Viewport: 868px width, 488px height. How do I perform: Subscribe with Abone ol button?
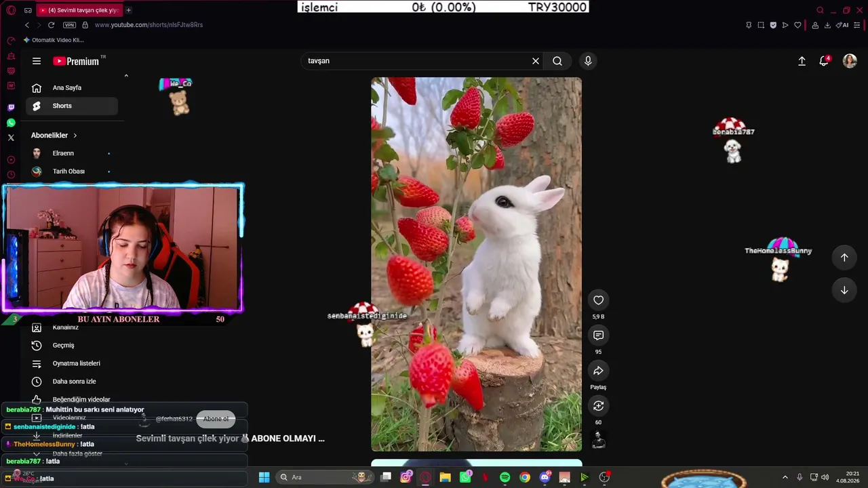pyautogui.click(x=216, y=419)
